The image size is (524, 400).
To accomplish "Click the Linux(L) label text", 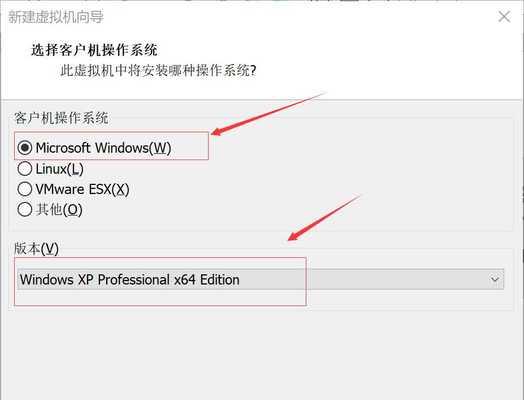I will [x=59, y=169].
